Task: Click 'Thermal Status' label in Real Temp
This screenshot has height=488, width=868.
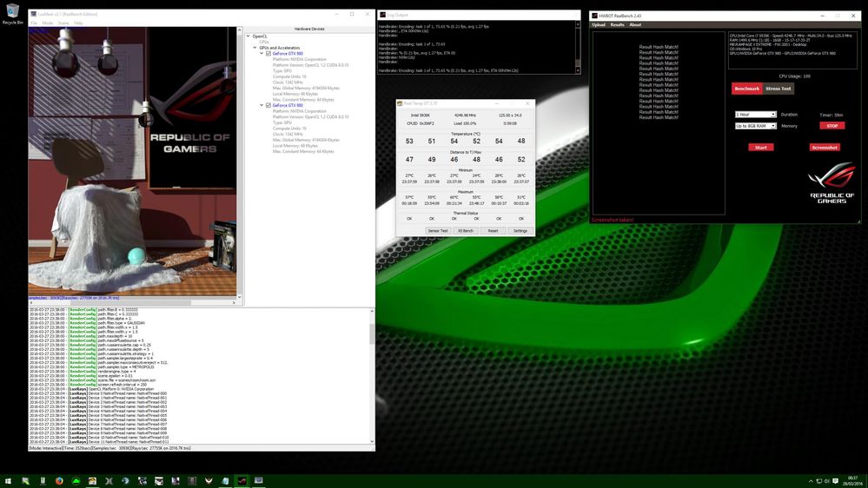Action: [465, 213]
